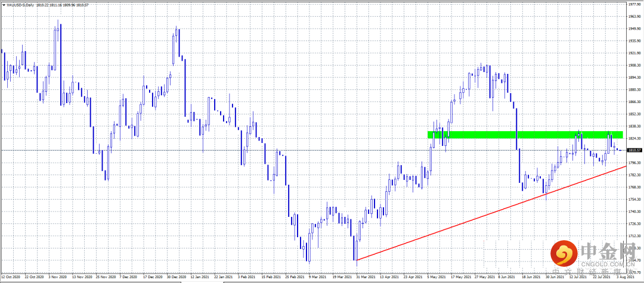The width and height of the screenshot is (644, 283).
Task: Click the 23 Apr 2021 date label
Action: (413, 277)
